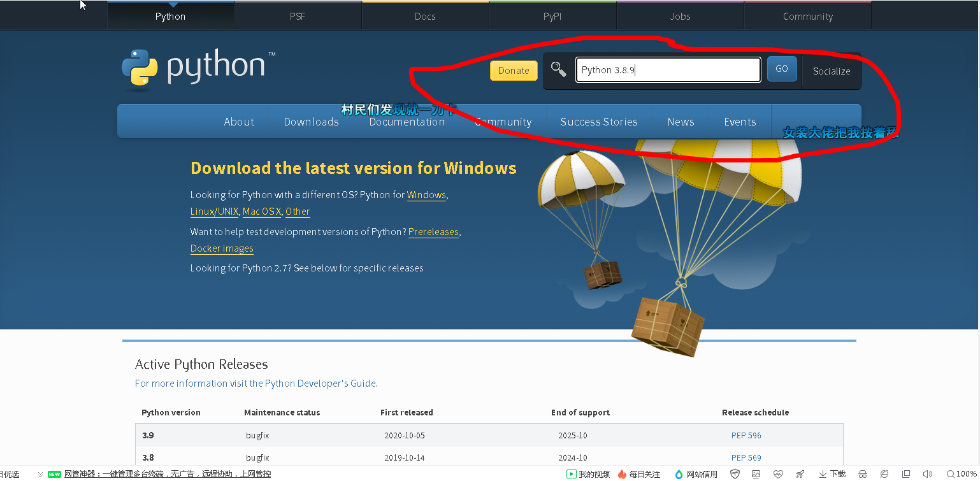This screenshot has height=481, width=980.
Task: Open the Events navigation menu
Action: pyautogui.click(x=740, y=122)
